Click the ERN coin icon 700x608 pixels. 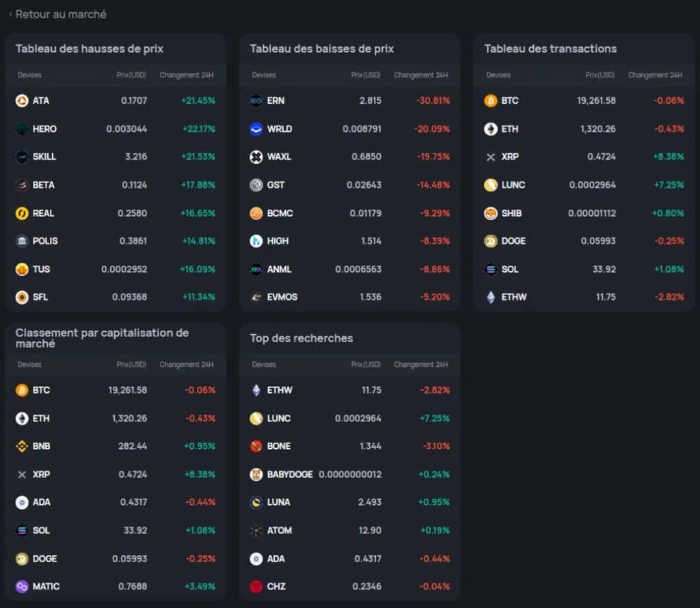pos(256,101)
